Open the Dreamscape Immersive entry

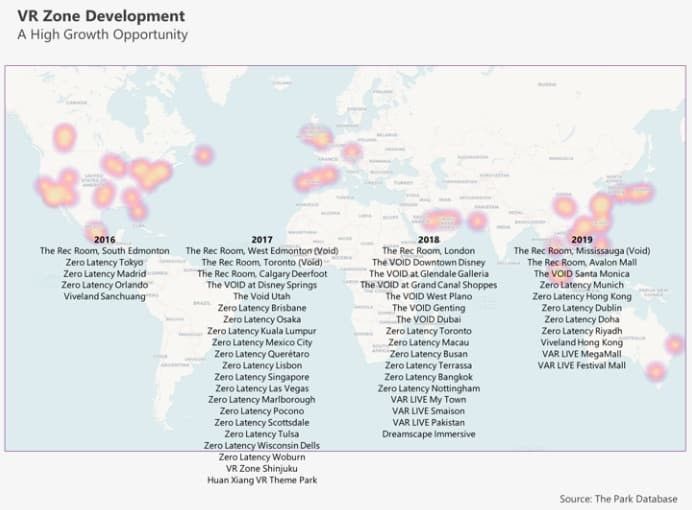click(428, 434)
